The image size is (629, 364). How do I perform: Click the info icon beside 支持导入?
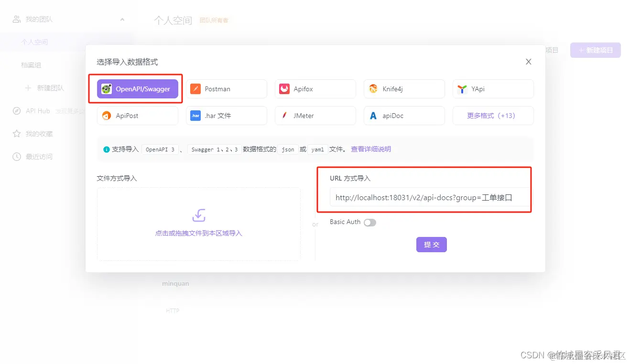(x=107, y=150)
